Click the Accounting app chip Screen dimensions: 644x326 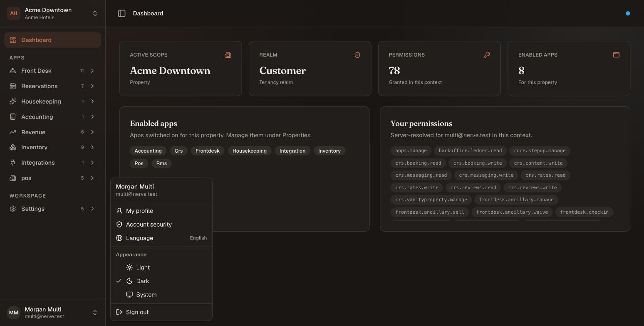click(x=148, y=151)
